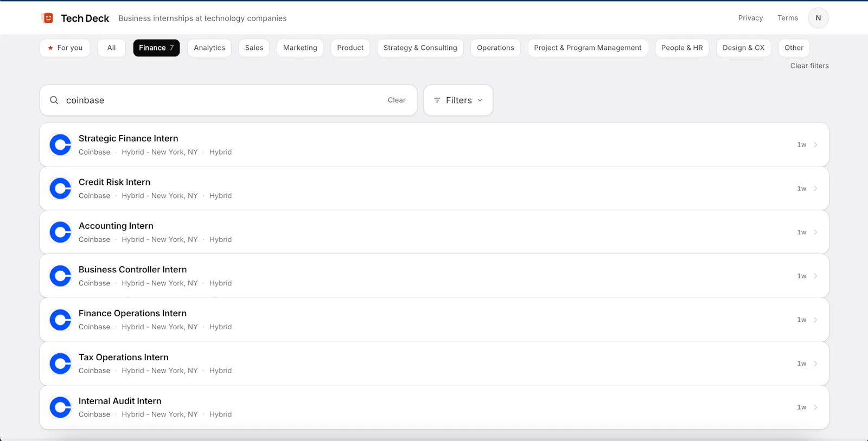Select the Finance category tab
The width and height of the screenshot is (868, 441).
156,48
